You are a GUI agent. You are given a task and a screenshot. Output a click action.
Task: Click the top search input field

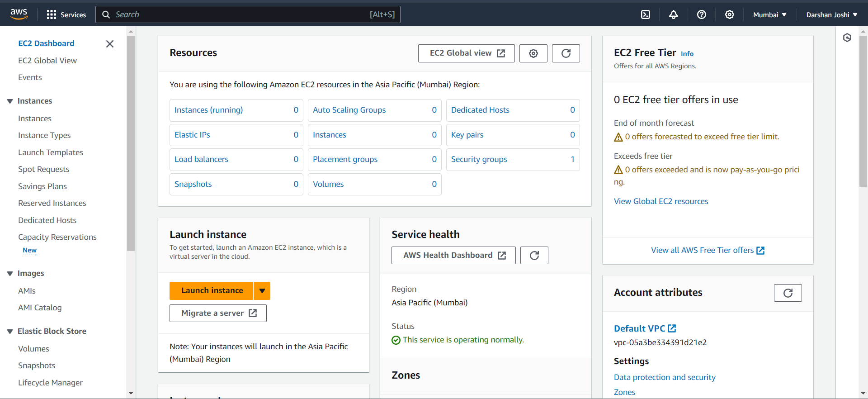point(248,14)
